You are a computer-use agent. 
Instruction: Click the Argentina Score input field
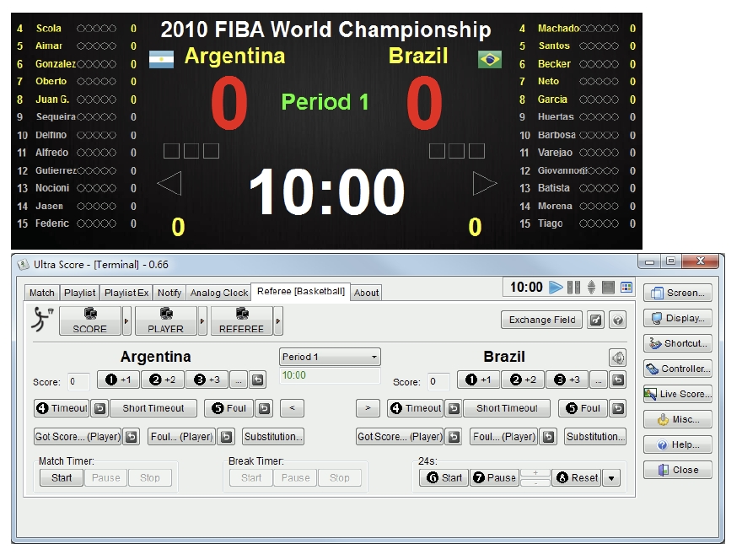pyautogui.click(x=78, y=381)
